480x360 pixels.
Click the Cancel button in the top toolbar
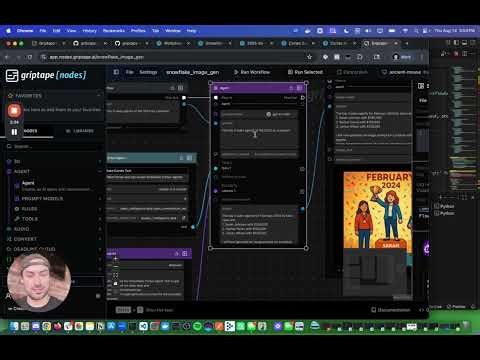tap(352, 72)
